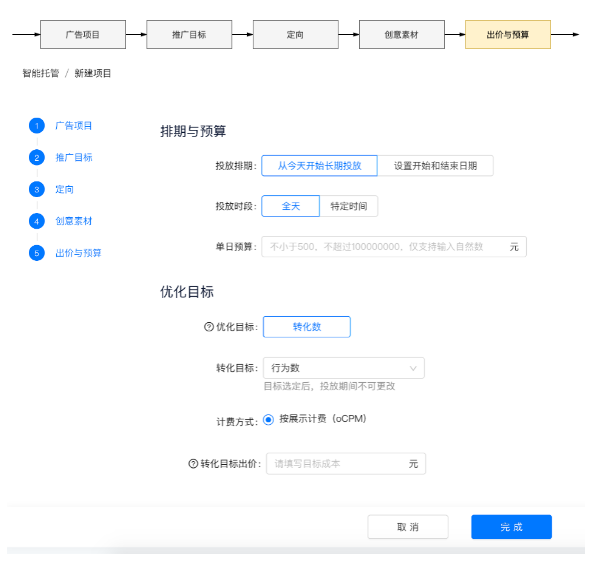Click the 排期与预算 section heading
The width and height of the screenshot is (593, 561).
tap(193, 131)
